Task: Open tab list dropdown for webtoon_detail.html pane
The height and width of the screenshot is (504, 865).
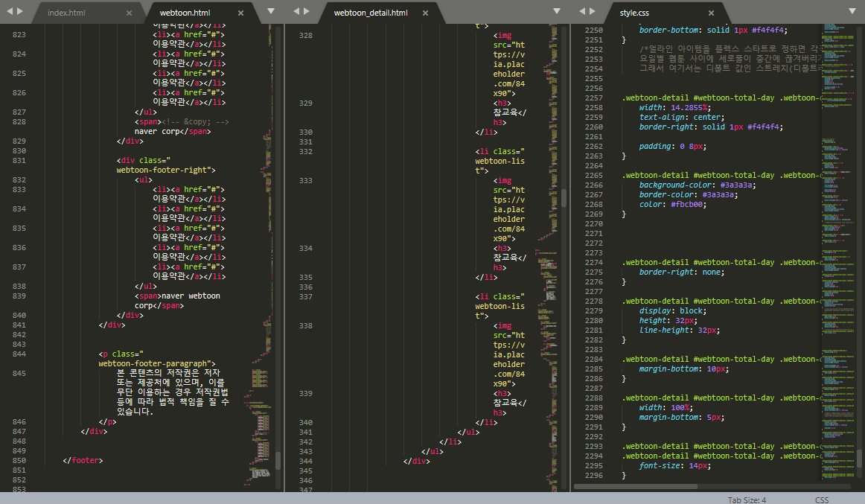Action: (557, 11)
